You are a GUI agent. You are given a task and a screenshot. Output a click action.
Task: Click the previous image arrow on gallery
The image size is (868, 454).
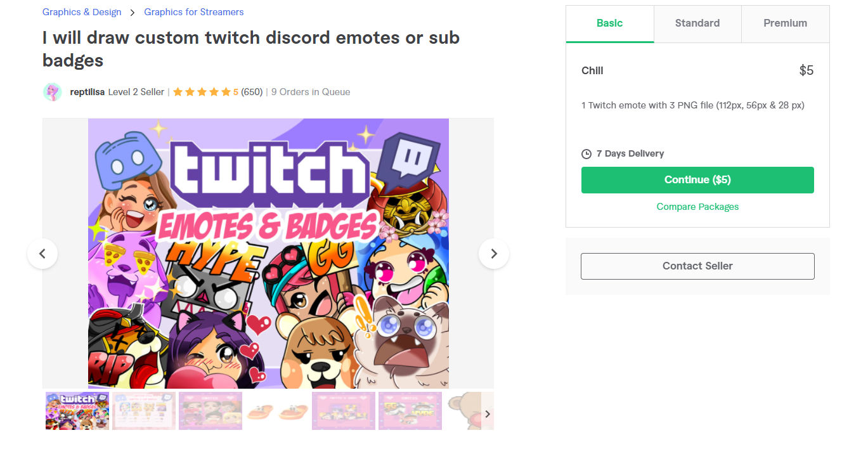coord(42,254)
